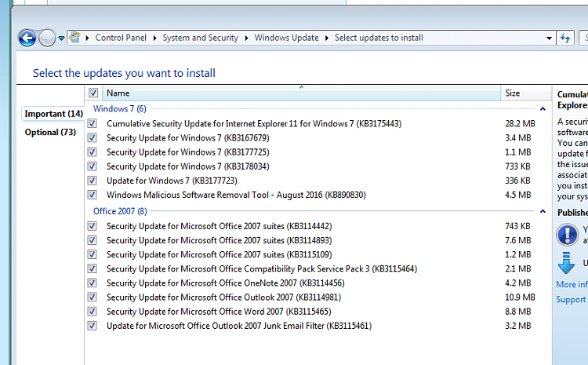The image size is (588, 365).
Task: Switch to the Optional (73) tab
Action: coord(50,132)
